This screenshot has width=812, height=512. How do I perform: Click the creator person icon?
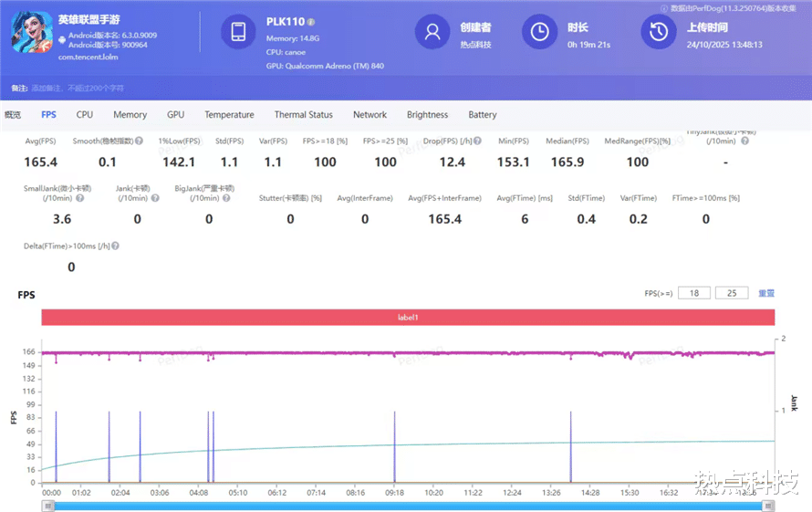(432, 32)
